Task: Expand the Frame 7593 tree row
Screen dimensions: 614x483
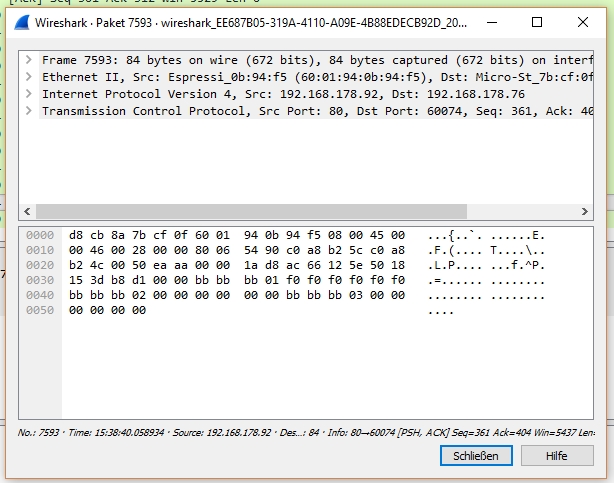Action: [29, 60]
